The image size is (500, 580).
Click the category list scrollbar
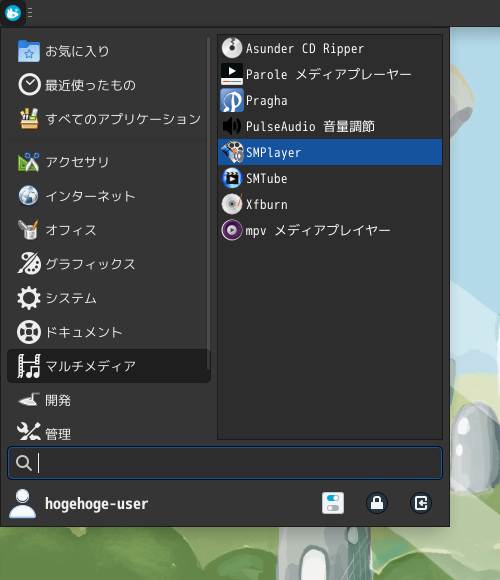click(x=209, y=203)
